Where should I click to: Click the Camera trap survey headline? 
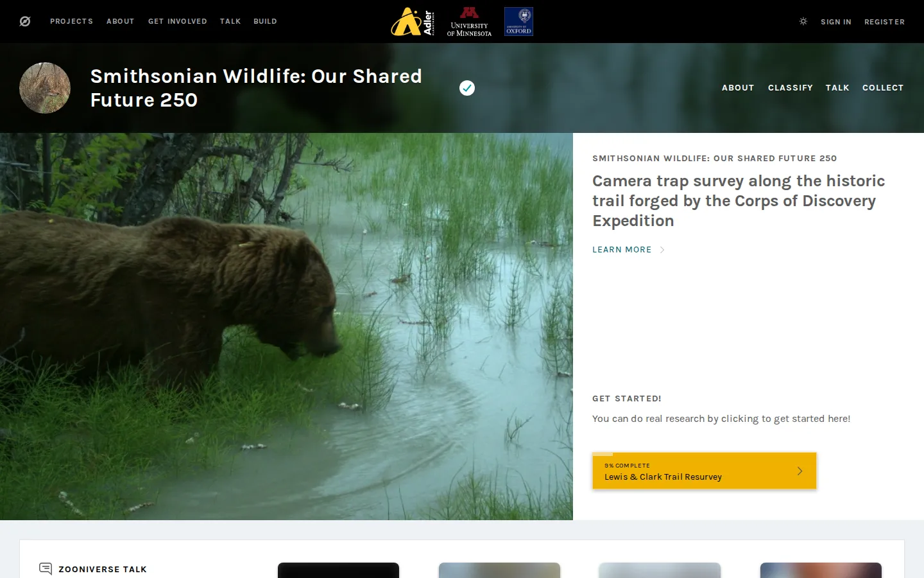click(739, 201)
